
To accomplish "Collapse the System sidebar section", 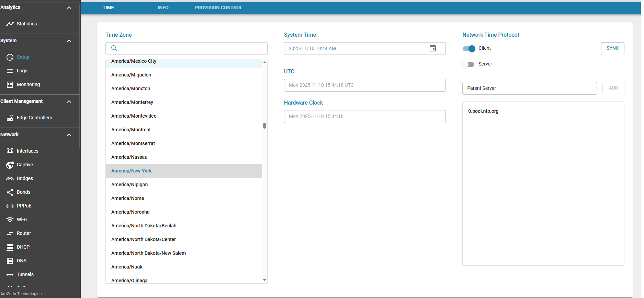I will 69,41.
